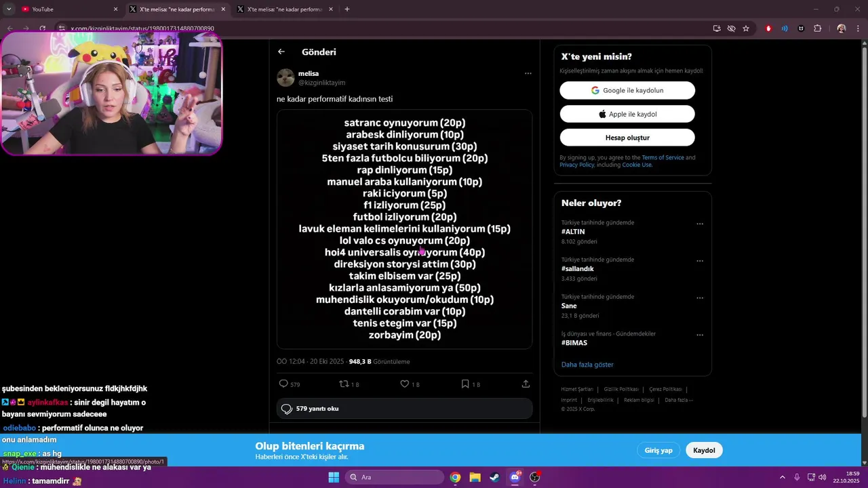Image resolution: width=868 pixels, height=488 pixels.
Task: Click the browser address bar
Action: tap(380, 28)
